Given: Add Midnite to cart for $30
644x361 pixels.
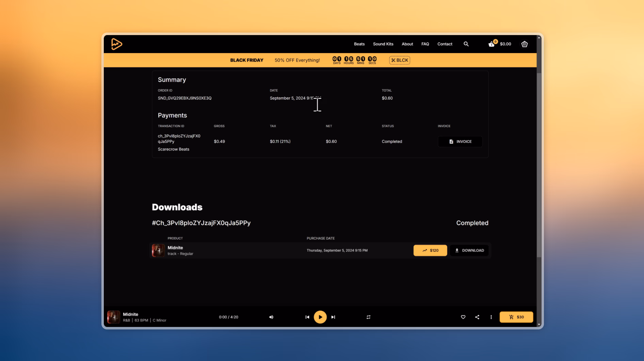Looking at the screenshot, I should pos(516,317).
